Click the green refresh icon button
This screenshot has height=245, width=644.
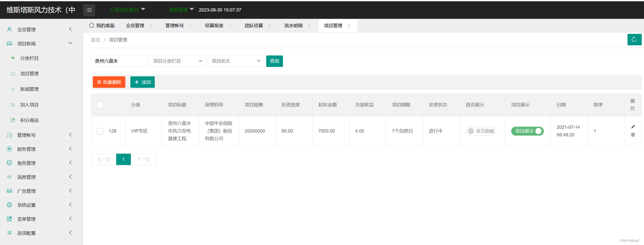634,40
